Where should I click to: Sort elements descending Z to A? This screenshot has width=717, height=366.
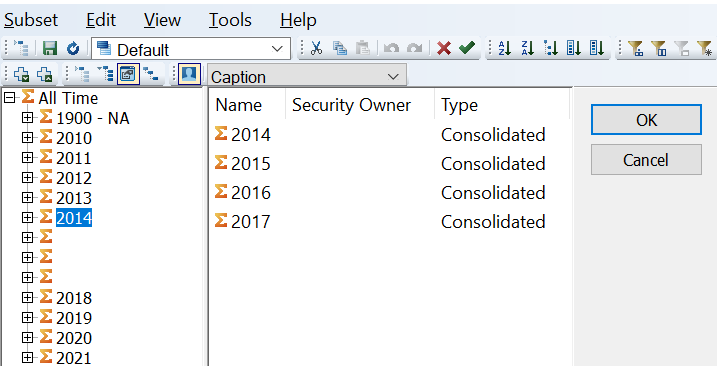(527, 48)
